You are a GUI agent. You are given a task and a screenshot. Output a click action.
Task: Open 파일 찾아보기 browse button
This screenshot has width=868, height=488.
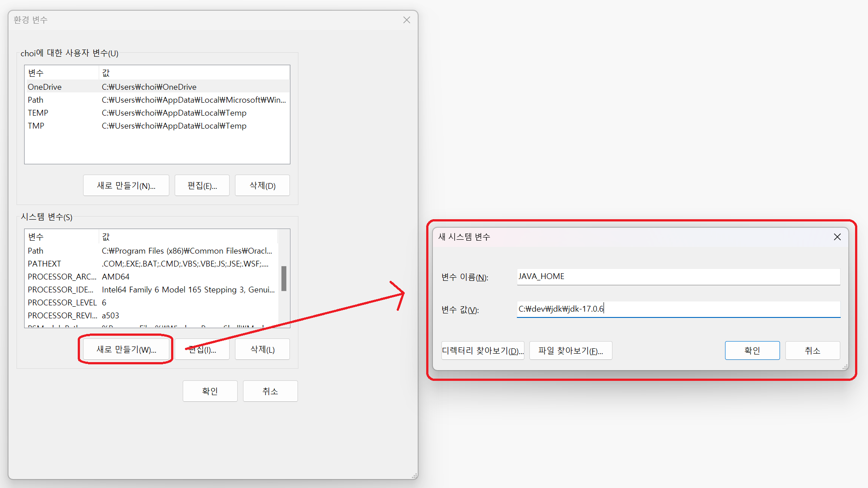click(x=570, y=351)
